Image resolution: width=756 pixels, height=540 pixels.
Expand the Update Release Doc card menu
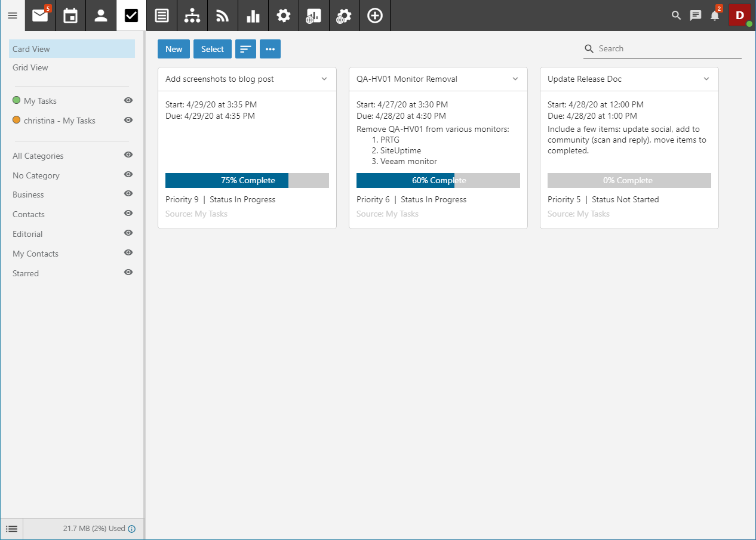(706, 79)
